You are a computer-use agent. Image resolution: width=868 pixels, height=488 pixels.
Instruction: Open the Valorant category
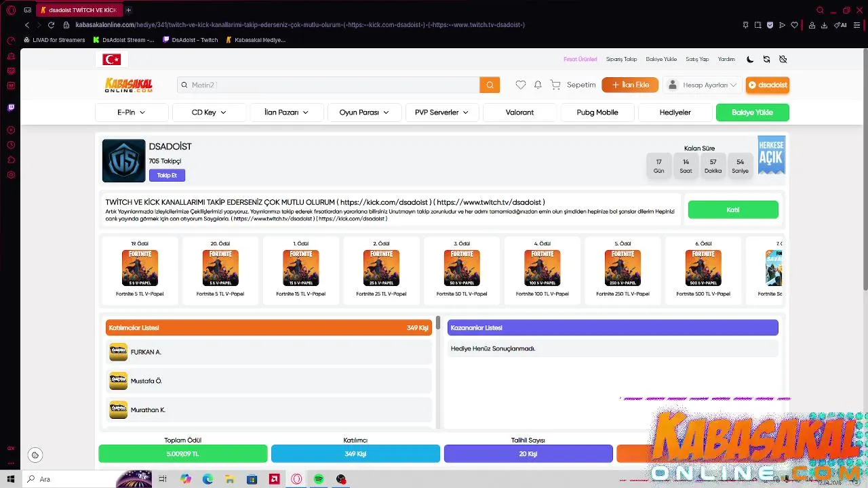519,113
